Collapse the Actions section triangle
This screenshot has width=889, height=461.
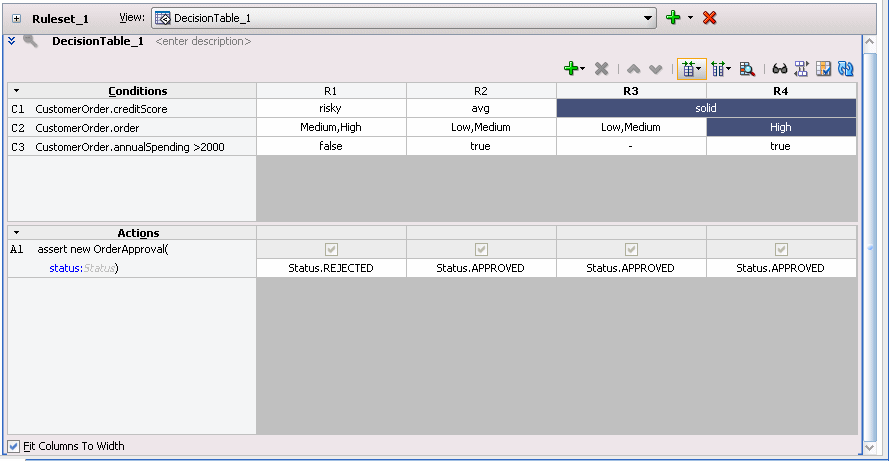[x=16, y=232]
